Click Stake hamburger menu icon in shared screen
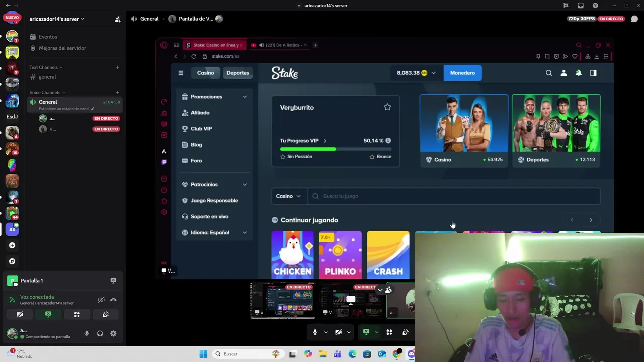 (181, 73)
